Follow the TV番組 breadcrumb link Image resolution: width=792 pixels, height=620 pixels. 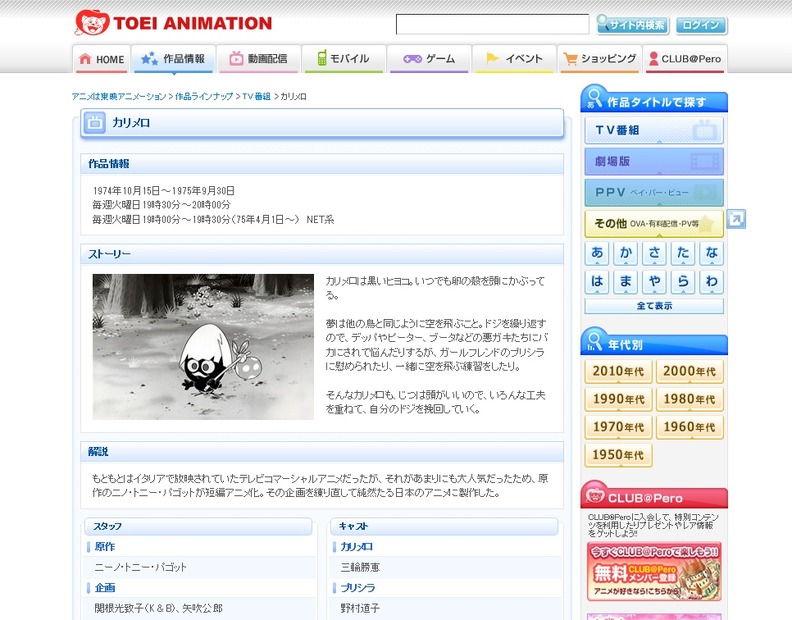(x=257, y=96)
